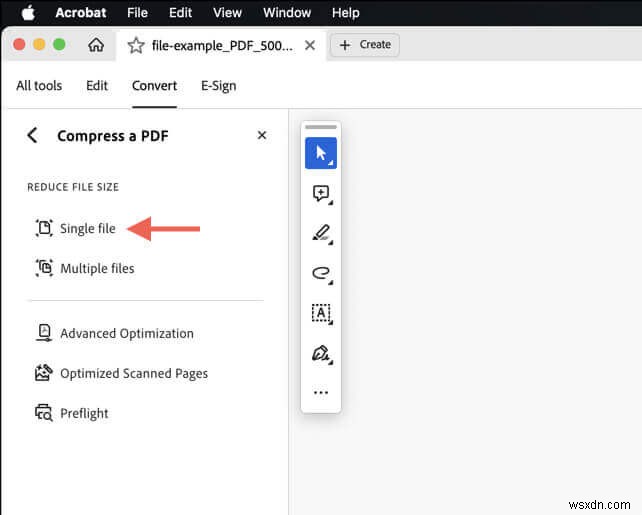The width and height of the screenshot is (642, 515).
Task: Switch to the file-example_PDF_500 tab
Action: pos(222,45)
